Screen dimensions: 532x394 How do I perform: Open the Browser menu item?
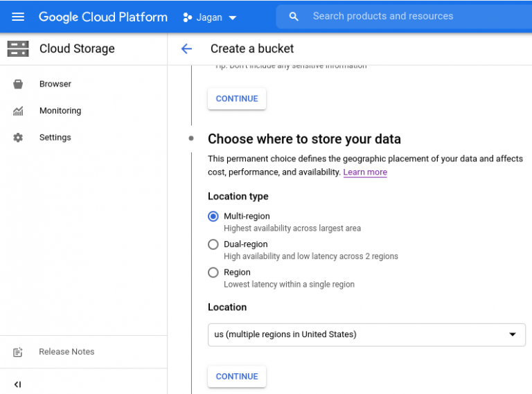click(55, 84)
